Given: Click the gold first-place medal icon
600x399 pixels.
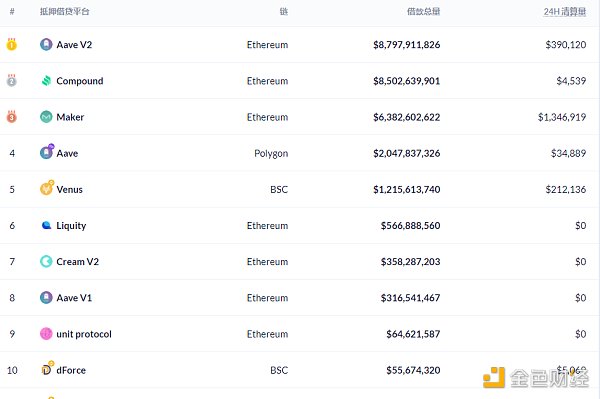Looking at the screenshot, I should point(12,44).
